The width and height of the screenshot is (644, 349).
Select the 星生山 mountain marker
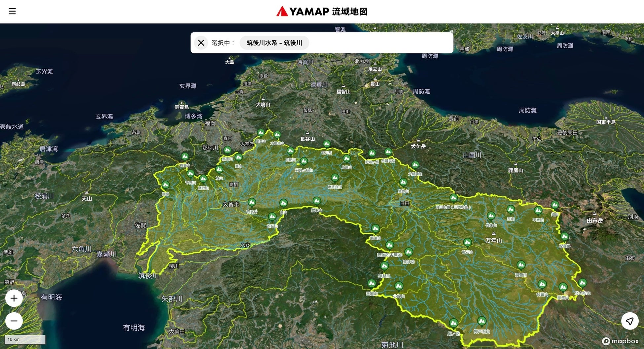(x=563, y=288)
